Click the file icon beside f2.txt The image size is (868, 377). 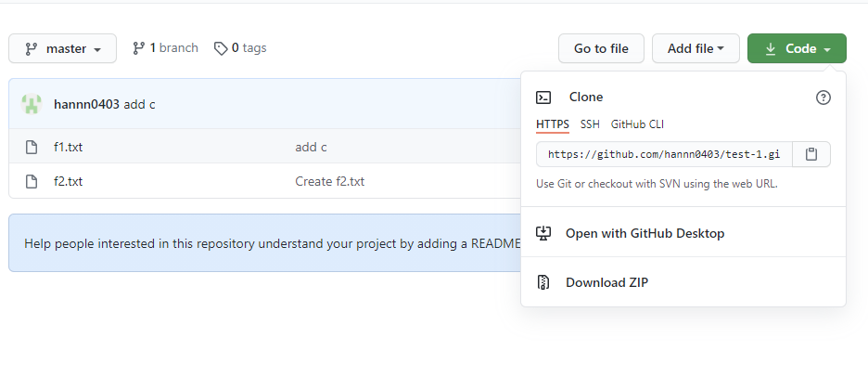[x=32, y=181]
